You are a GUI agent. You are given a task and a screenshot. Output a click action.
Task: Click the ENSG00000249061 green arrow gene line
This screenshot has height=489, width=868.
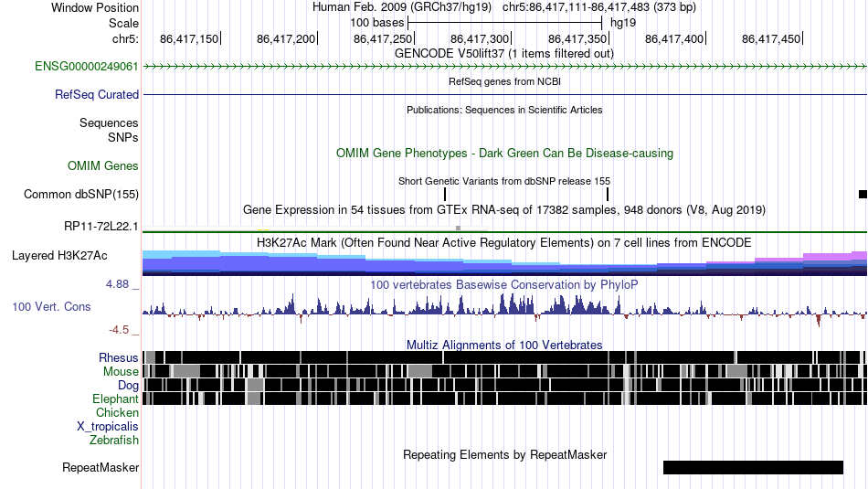point(505,67)
